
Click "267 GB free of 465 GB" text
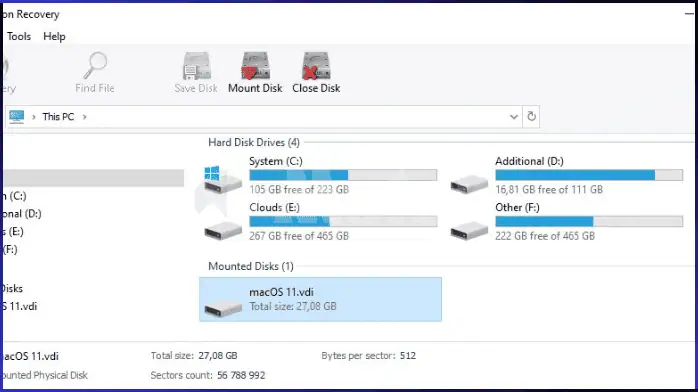[x=299, y=236]
